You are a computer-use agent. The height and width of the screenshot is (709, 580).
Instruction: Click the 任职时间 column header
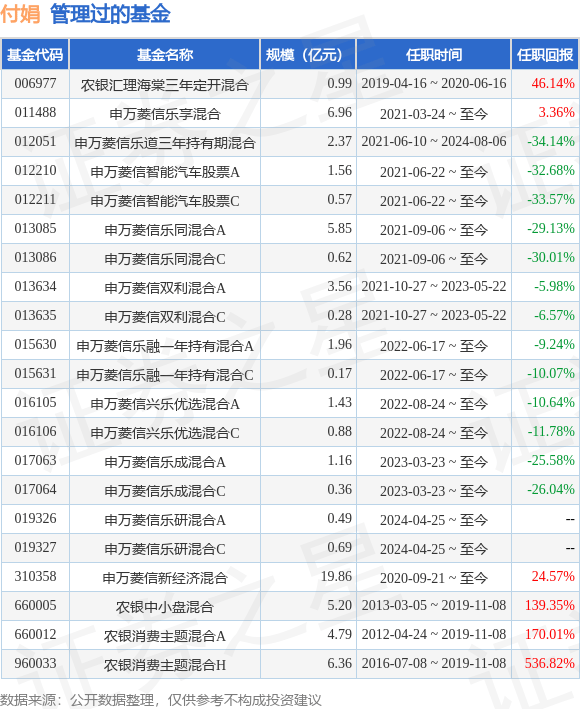click(434, 55)
